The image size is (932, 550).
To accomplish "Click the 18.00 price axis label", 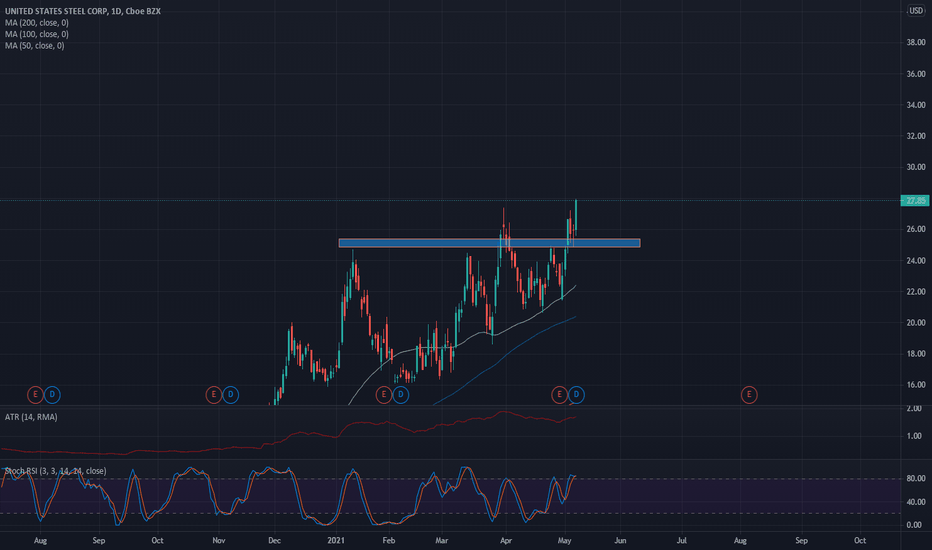I will 916,354.
